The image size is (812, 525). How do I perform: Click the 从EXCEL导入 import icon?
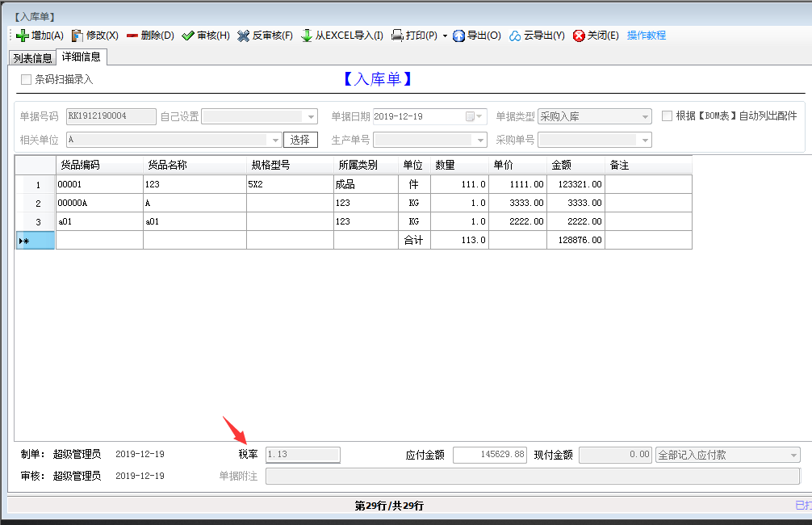(308, 35)
